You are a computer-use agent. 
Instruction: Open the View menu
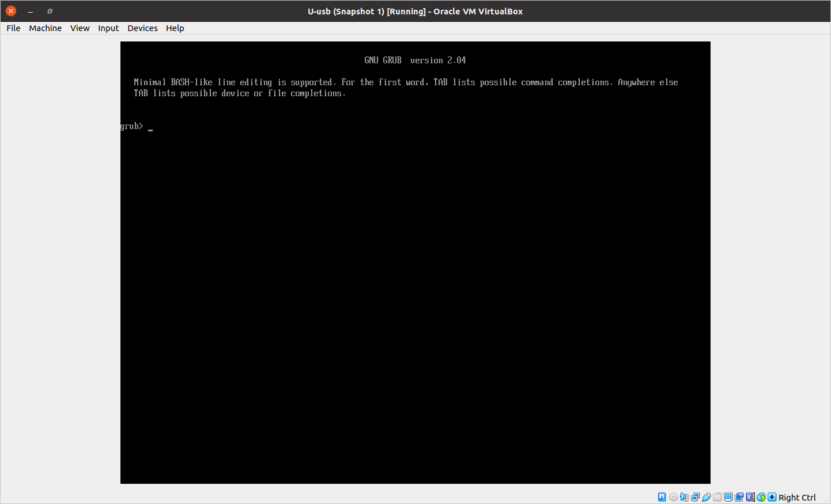click(x=80, y=28)
